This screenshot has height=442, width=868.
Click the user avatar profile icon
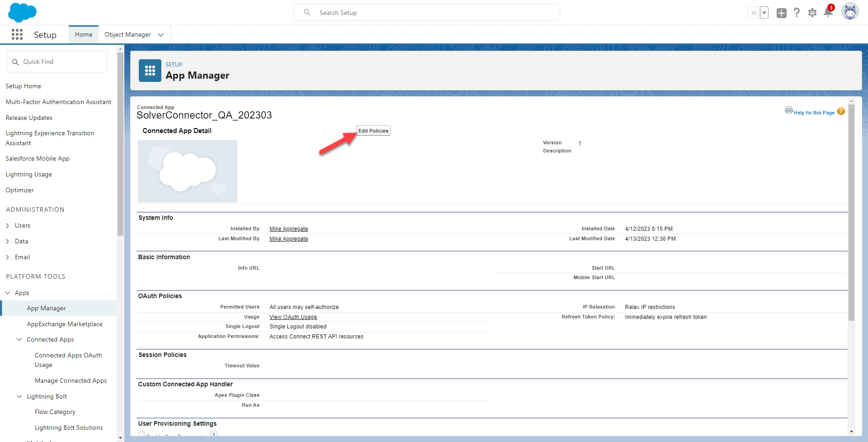[849, 12]
